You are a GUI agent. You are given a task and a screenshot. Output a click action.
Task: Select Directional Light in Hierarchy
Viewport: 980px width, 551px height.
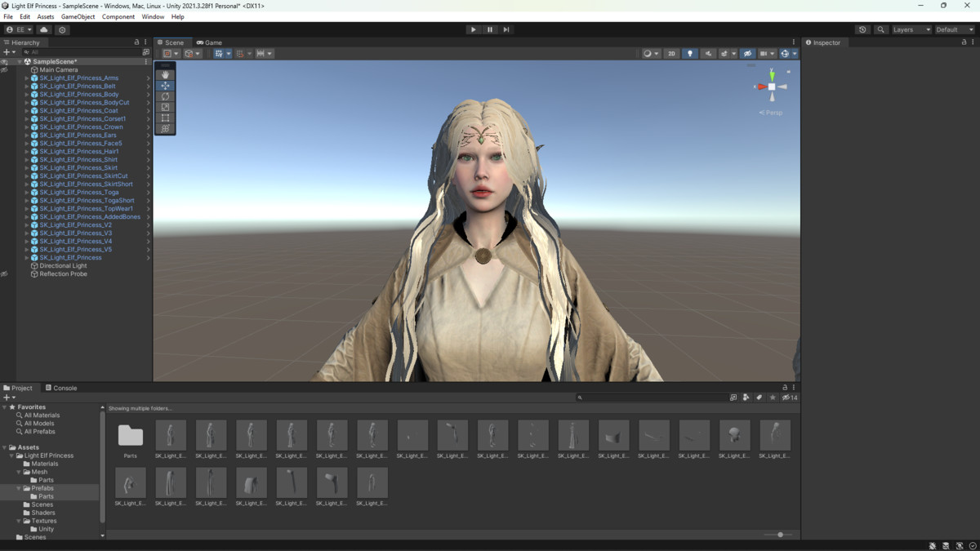click(63, 266)
